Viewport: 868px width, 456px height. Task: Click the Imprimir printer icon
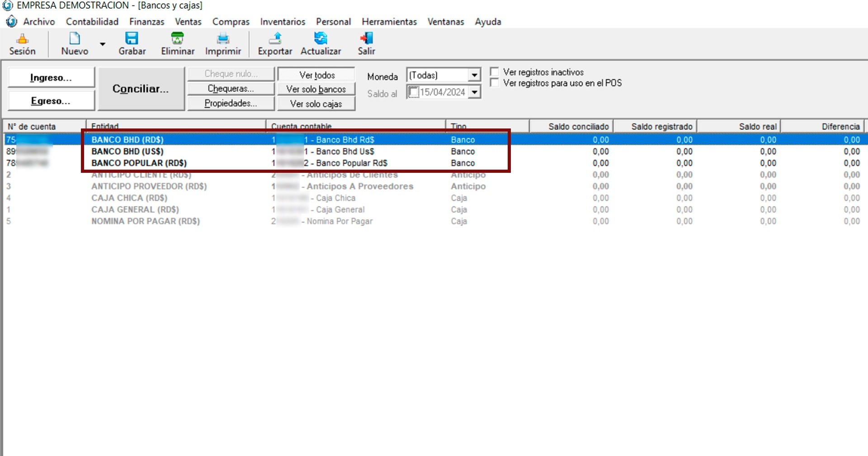pyautogui.click(x=223, y=38)
